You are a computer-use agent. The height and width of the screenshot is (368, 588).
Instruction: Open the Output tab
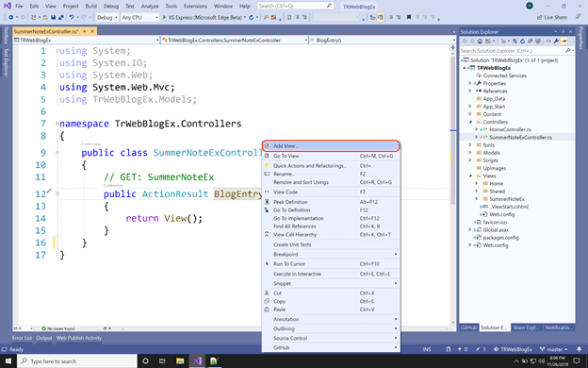pos(44,338)
